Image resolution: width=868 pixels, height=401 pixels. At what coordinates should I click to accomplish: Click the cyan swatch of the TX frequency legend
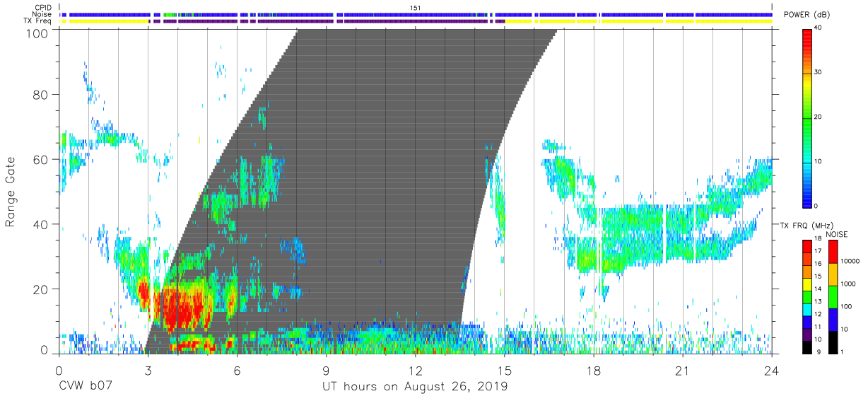(x=809, y=309)
